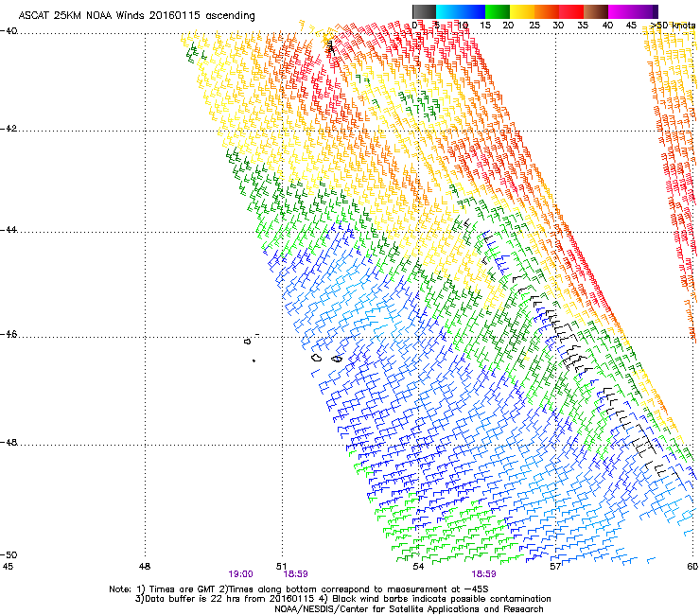Click the '-40' latitude axis label

click(x=9, y=31)
